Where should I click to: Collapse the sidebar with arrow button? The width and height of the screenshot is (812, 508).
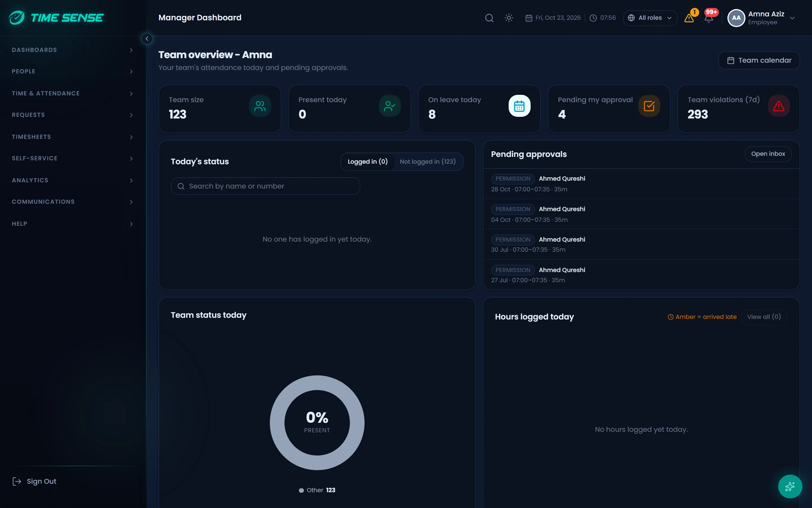point(147,39)
